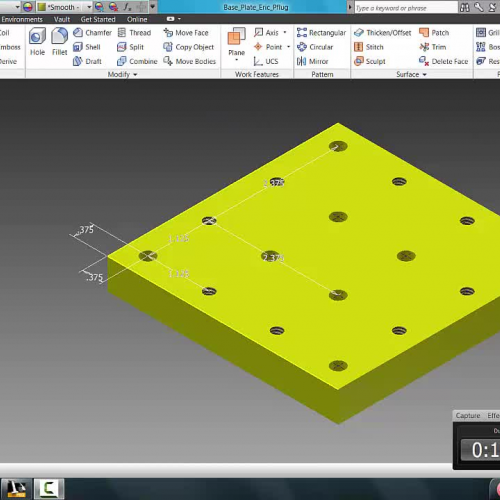This screenshot has height=500, width=500.
Task: Click Circular pattern tool
Action: (x=315, y=47)
